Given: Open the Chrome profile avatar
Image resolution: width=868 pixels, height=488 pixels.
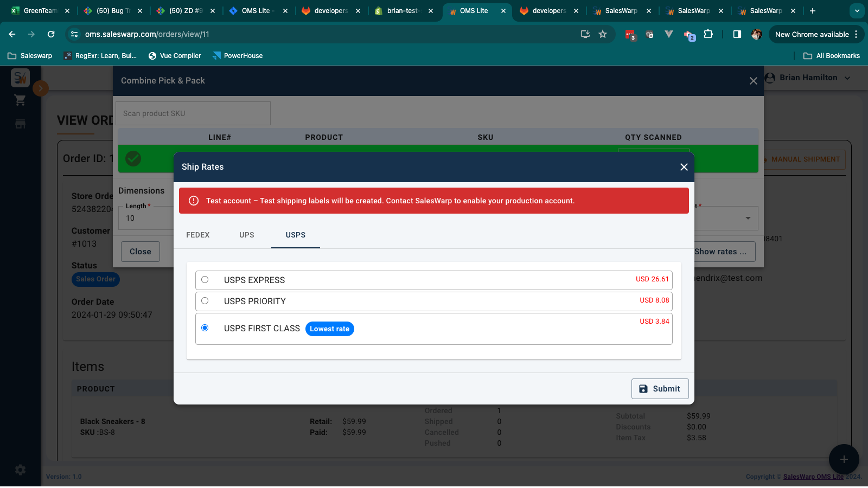Looking at the screenshot, I should [x=757, y=34].
